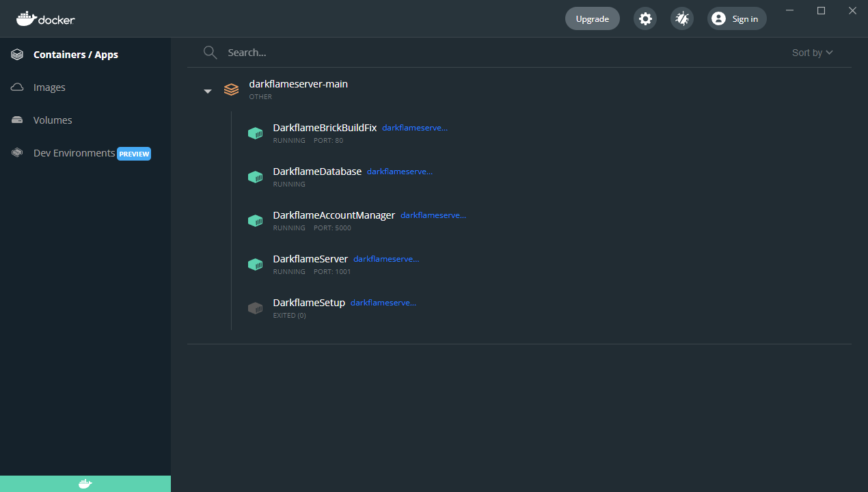The width and height of the screenshot is (868, 492).
Task: Open the Troubleshoot bug icon
Action: click(681, 18)
